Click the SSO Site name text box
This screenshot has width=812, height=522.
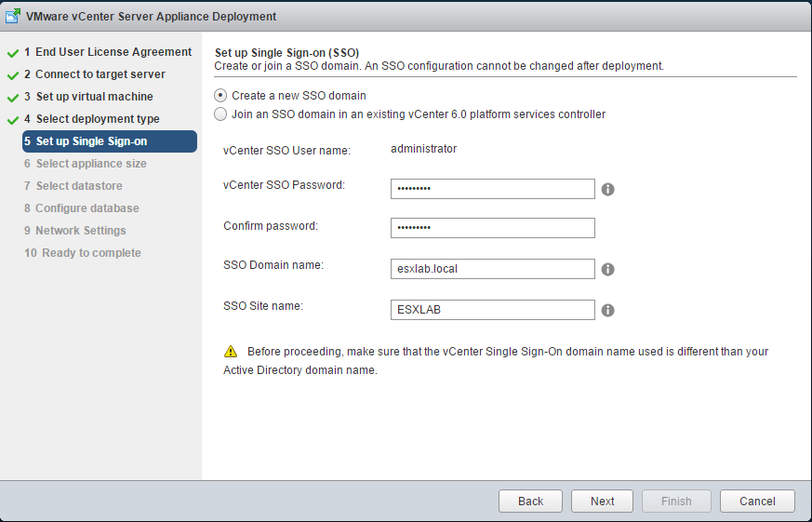[492, 310]
